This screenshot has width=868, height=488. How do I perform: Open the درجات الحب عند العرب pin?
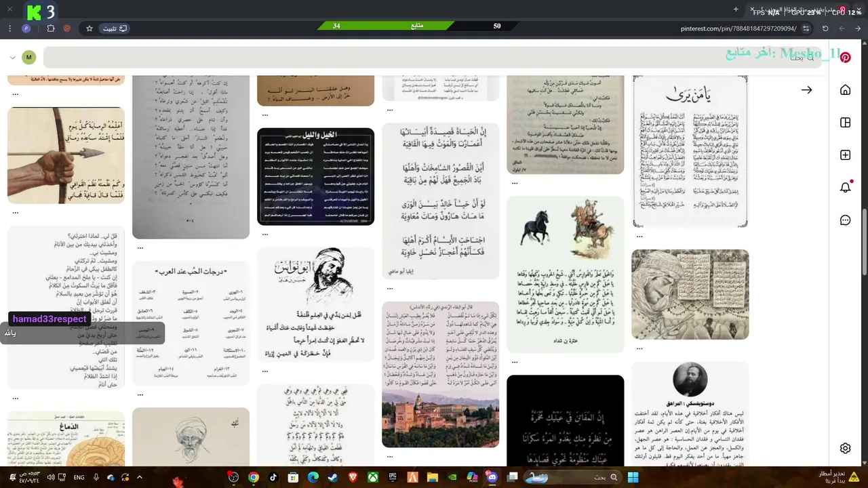click(x=191, y=323)
